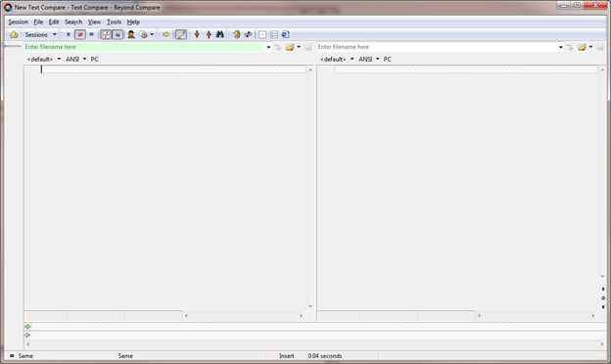Open the Tools menu
This screenshot has height=364, width=611.
(114, 22)
